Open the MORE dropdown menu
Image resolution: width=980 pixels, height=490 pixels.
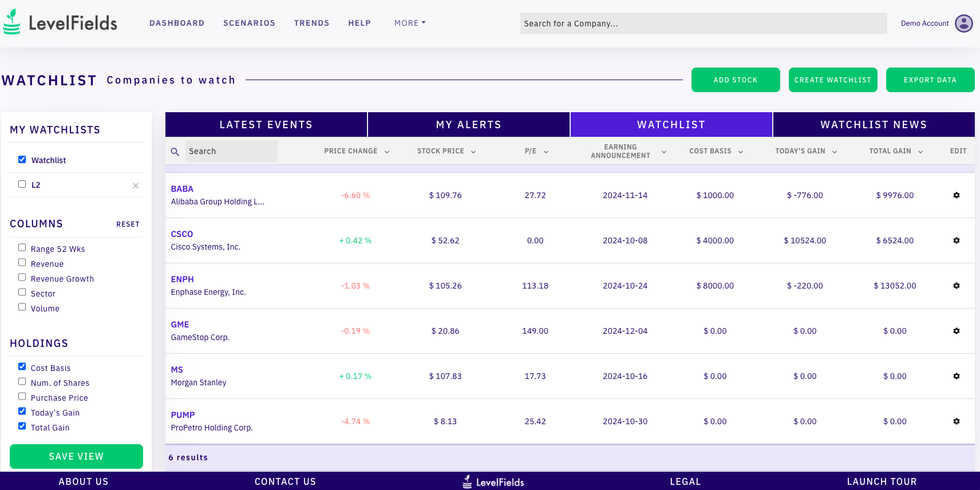[x=410, y=23]
